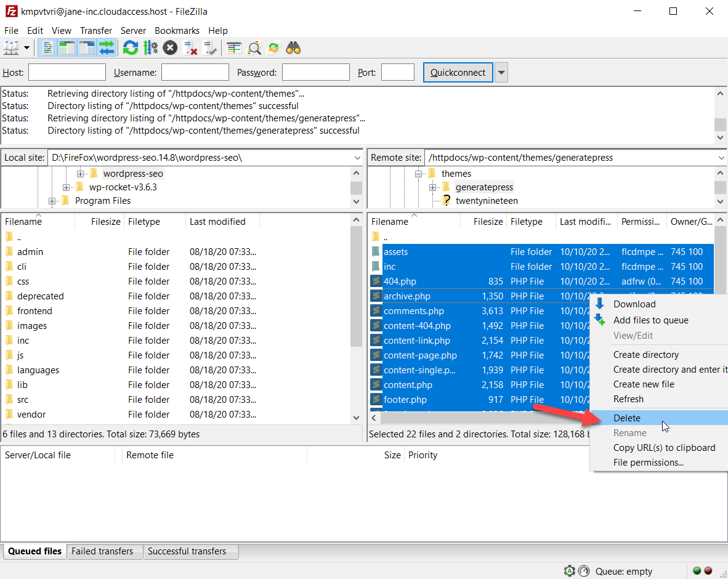Choose Delete from the context menu

click(627, 418)
